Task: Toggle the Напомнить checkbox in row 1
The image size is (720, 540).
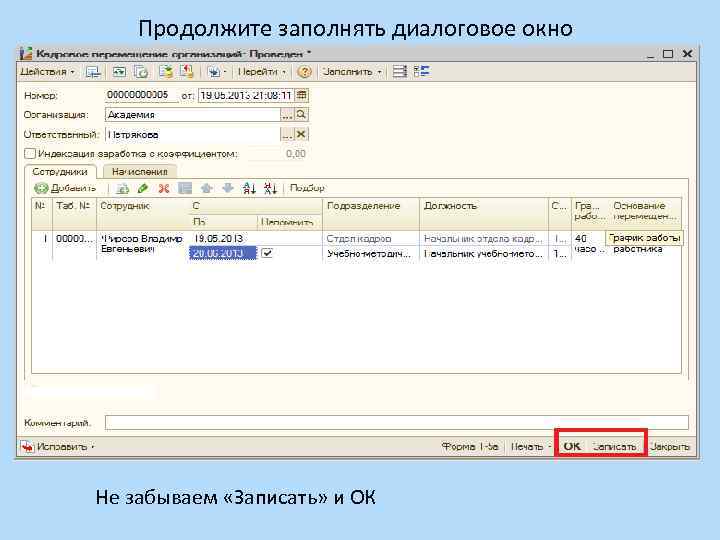Action: pos(267,253)
